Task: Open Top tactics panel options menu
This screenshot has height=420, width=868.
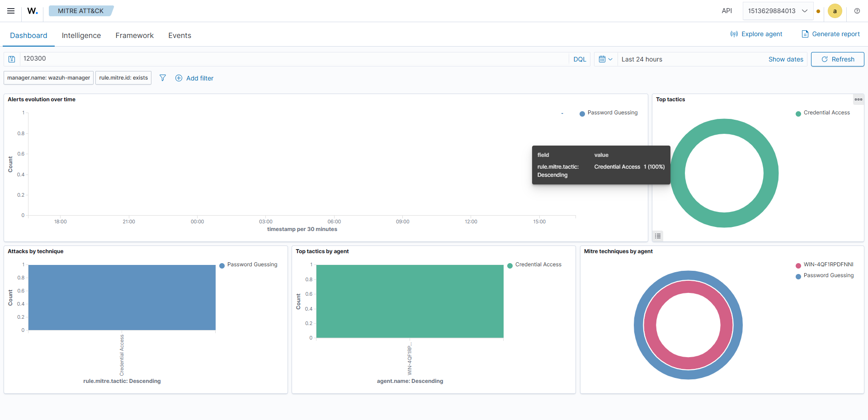Action: tap(859, 99)
